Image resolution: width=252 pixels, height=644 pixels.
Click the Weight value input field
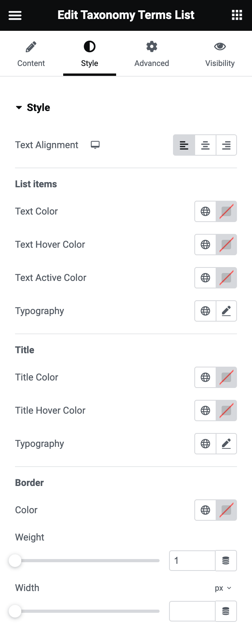point(192,560)
